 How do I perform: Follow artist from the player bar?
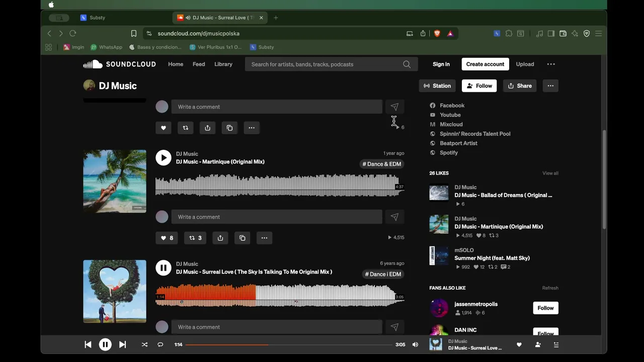tap(538, 344)
